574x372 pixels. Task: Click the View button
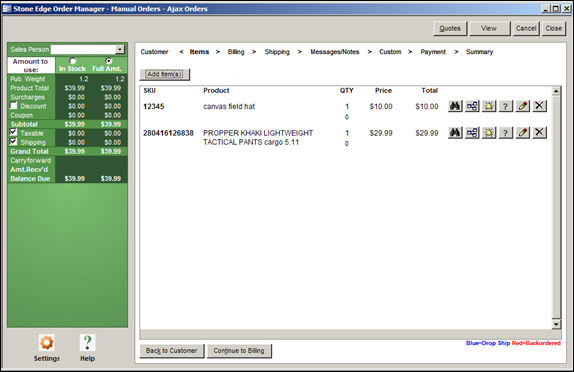(489, 28)
